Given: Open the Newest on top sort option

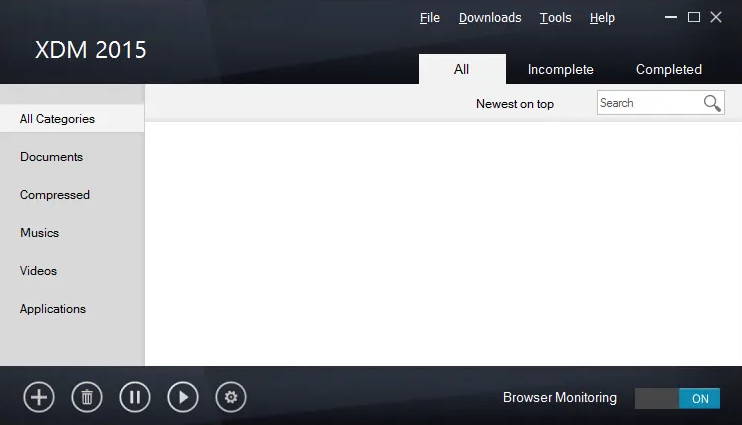Looking at the screenshot, I should (x=515, y=104).
